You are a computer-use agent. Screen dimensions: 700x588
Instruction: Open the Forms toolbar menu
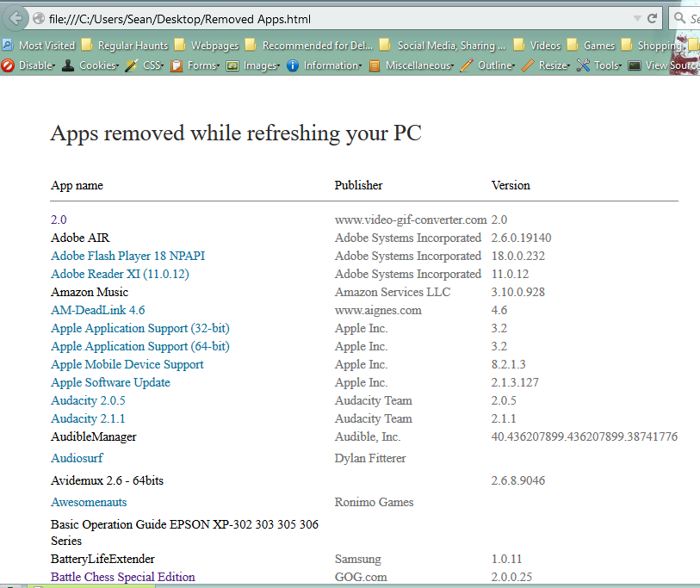tap(203, 65)
